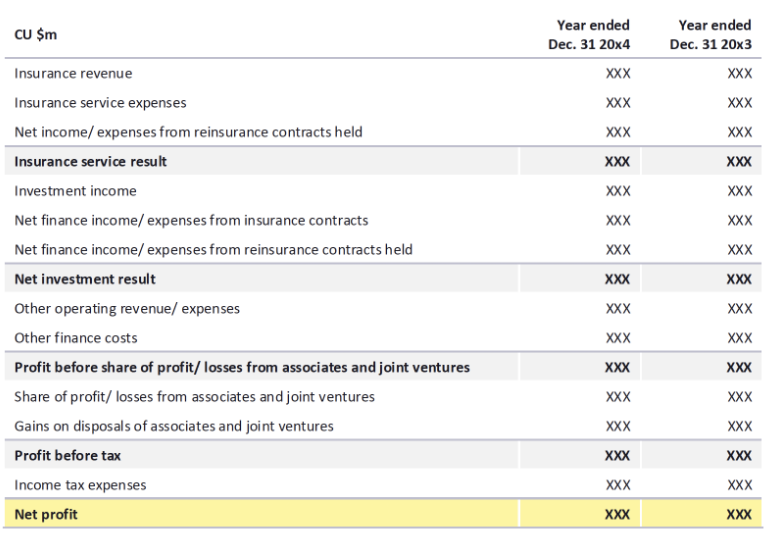Select "Net finance income/ expenses from insurance contracts"
Image resolution: width=772 pixels, height=541 pixels.
[x=191, y=220]
